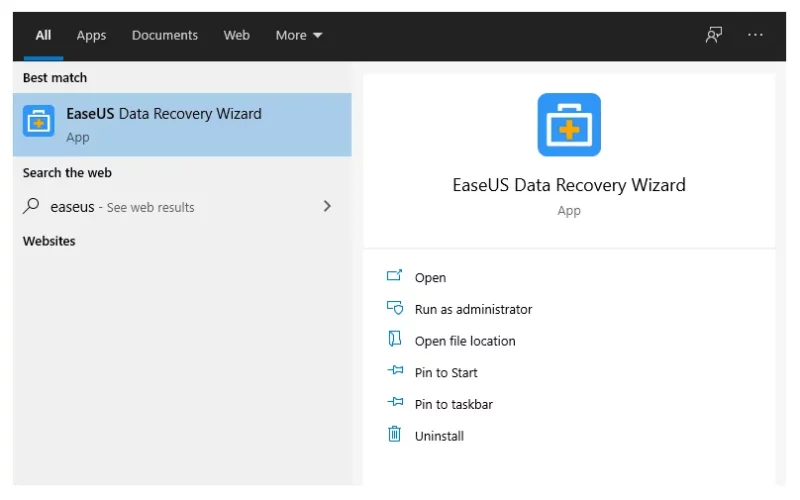Click EaseUS Data Recovery Wizard title in preview
The width and height of the screenshot is (800, 500).
coord(569,185)
